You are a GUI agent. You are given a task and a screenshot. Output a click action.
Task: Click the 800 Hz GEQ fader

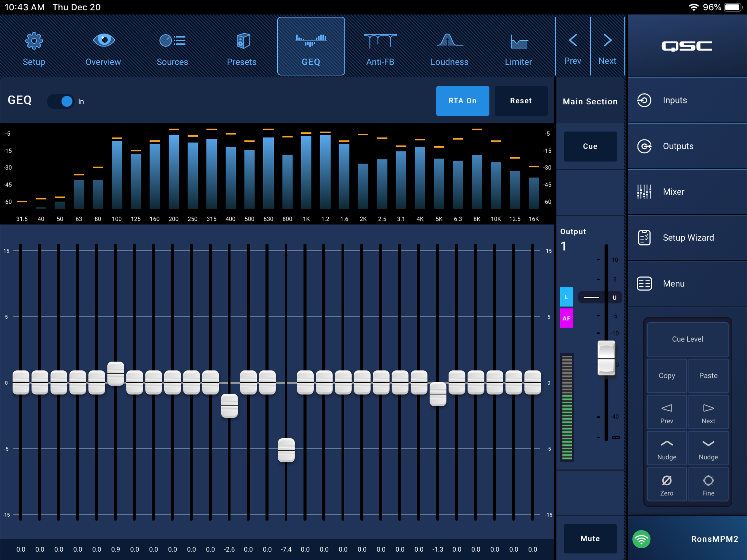coord(286,450)
